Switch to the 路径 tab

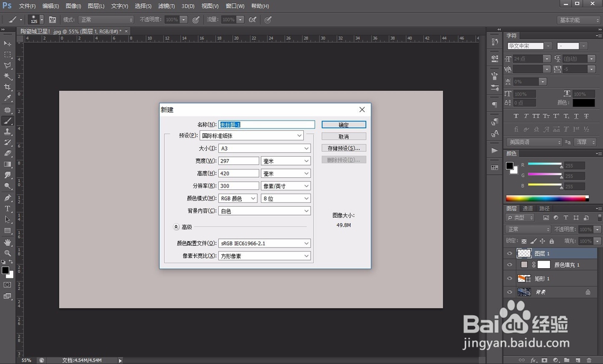coord(544,209)
